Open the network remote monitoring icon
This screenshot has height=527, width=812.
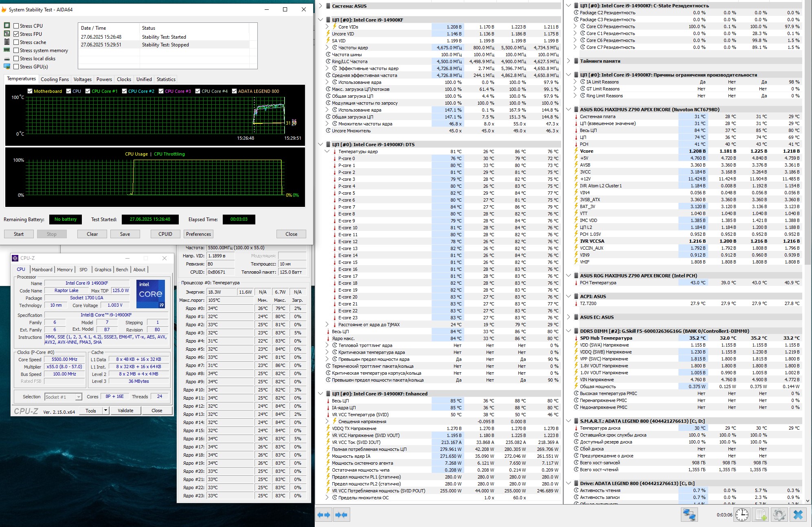point(689,515)
